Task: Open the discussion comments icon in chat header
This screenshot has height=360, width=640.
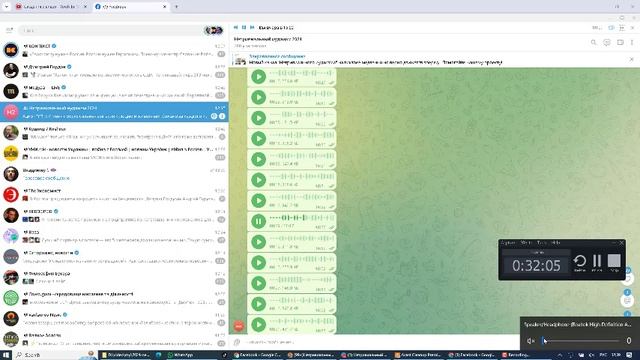Action: 607,42
